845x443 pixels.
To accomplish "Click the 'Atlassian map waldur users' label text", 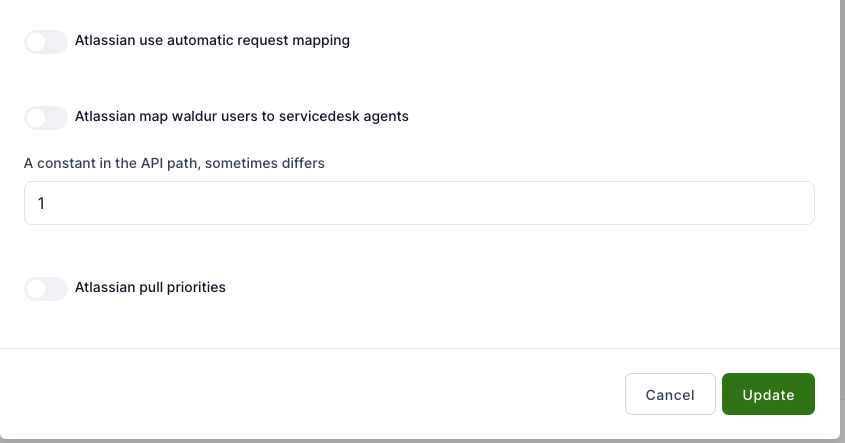I will point(170,116).
